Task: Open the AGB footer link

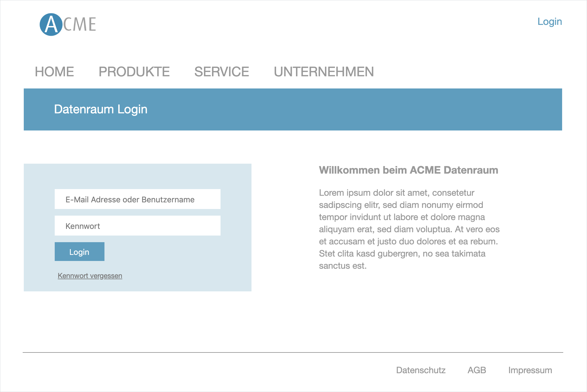Action: [477, 370]
